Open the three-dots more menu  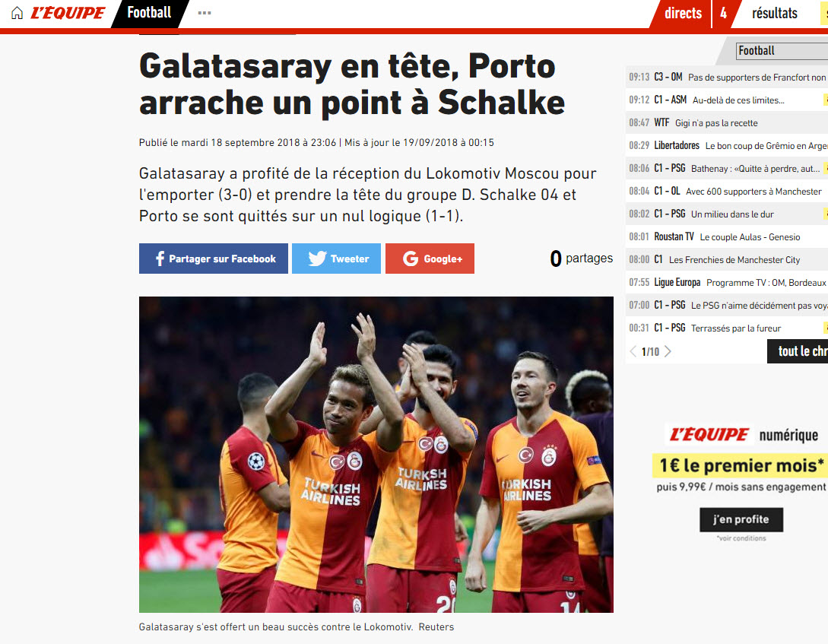click(x=205, y=13)
